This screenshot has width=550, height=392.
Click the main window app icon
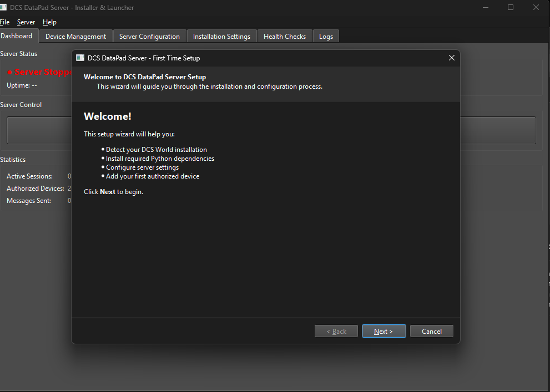pos(3,7)
